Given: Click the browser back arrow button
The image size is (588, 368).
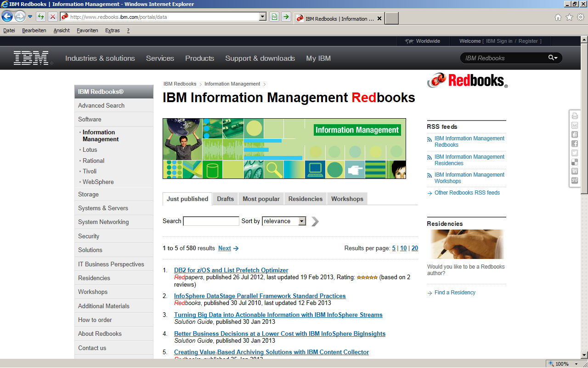Looking at the screenshot, I should [x=7, y=17].
